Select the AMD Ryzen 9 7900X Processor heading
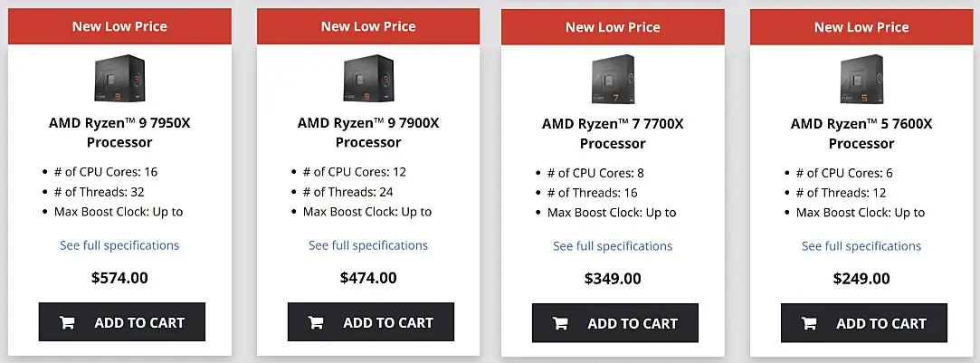Viewport: 980px width, 363px height. tap(368, 132)
